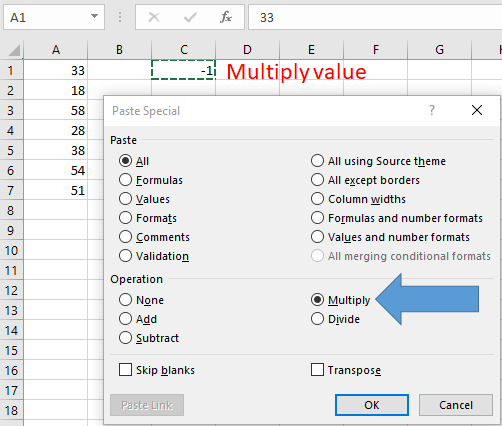The height and width of the screenshot is (426, 502).
Task: Expand the Name Box dropdown arrow
Action: pyautogui.click(x=94, y=16)
